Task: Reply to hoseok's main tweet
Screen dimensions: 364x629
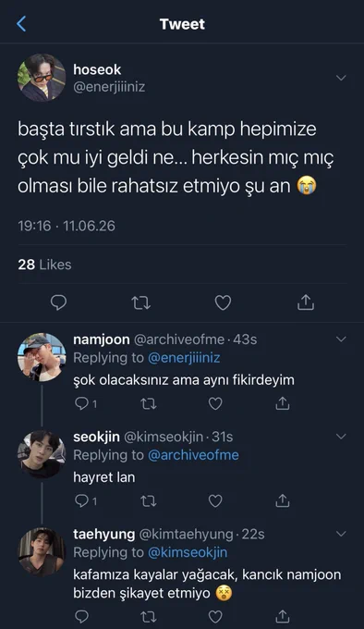Action: (58, 302)
